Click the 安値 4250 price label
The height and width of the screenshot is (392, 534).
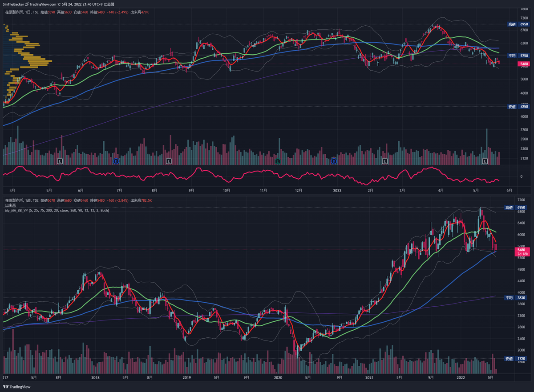click(518, 106)
